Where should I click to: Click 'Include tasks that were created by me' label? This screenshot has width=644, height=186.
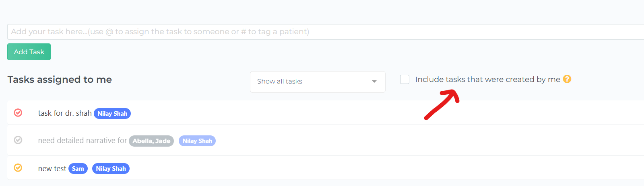point(487,80)
